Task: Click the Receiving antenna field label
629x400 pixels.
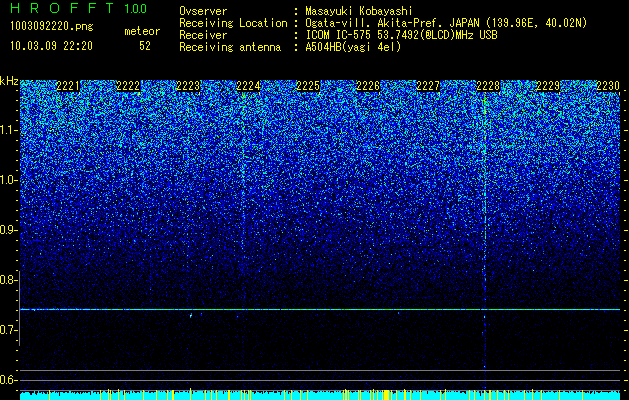Action: pyautogui.click(x=230, y=47)
